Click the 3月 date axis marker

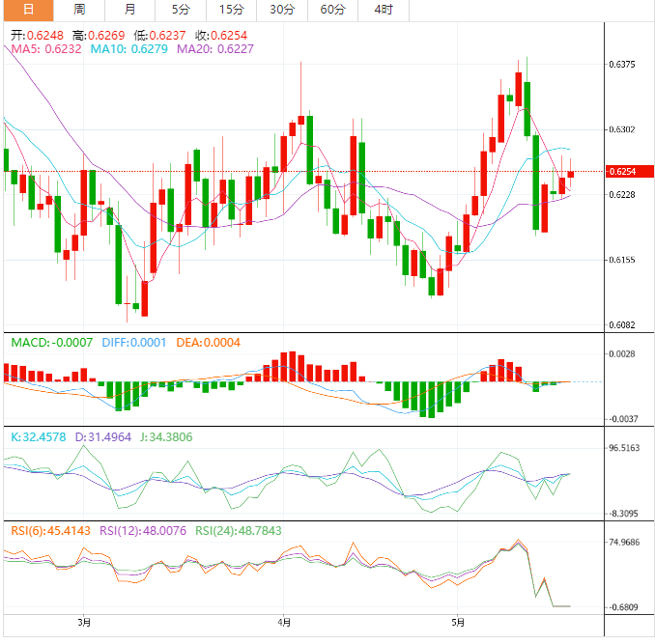point(84,623)
